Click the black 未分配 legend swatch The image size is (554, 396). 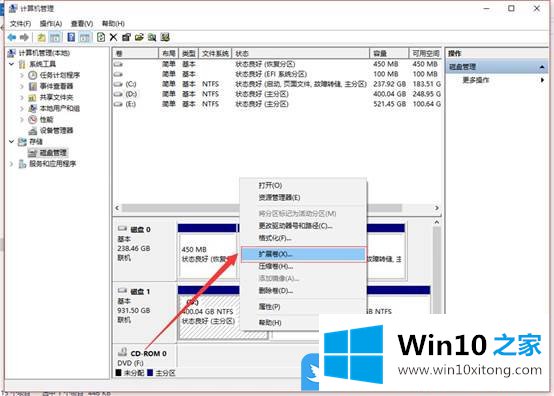tap(119, 373)
